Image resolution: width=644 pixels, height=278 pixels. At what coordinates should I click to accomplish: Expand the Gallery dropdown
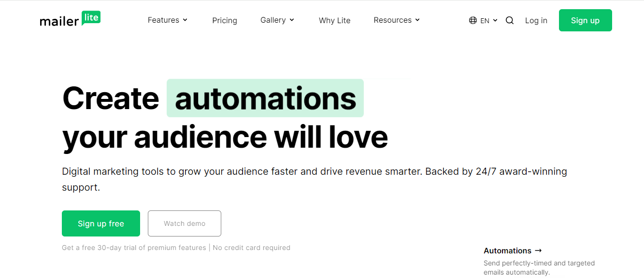click(x=273, y=20)
